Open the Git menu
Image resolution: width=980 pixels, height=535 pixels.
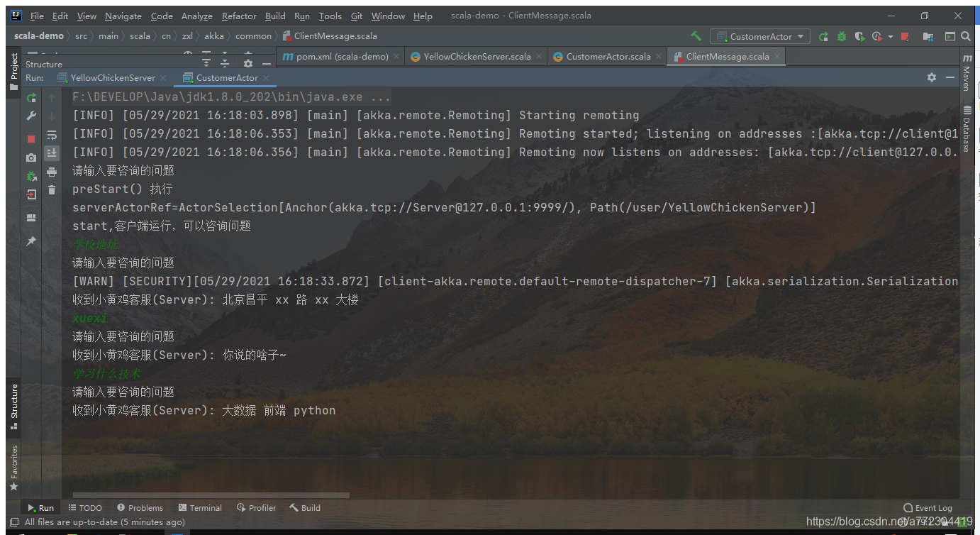tap(357, 16)
